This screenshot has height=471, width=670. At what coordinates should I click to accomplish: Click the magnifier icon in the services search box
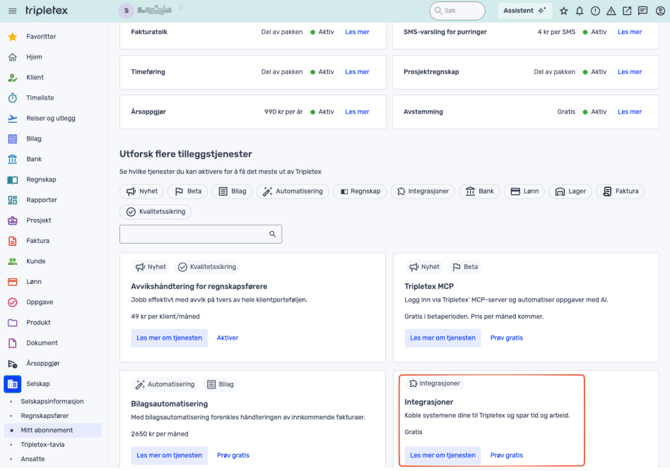(272, 234)
